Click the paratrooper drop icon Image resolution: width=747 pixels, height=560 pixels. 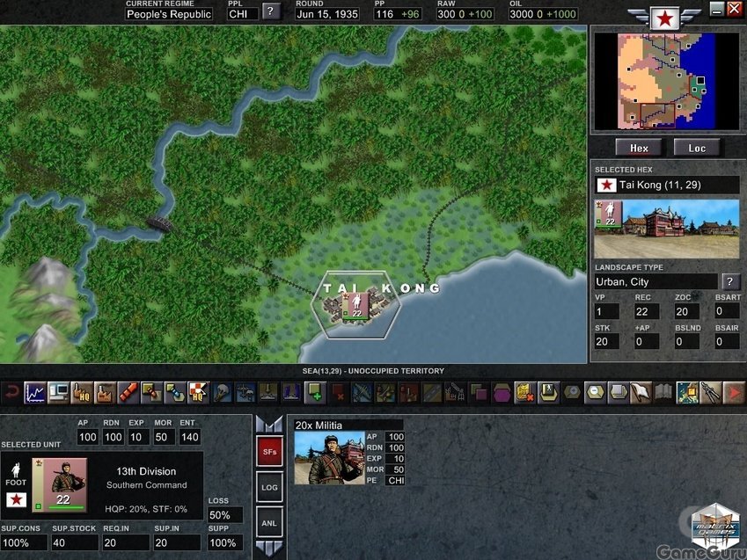(222, 393)
